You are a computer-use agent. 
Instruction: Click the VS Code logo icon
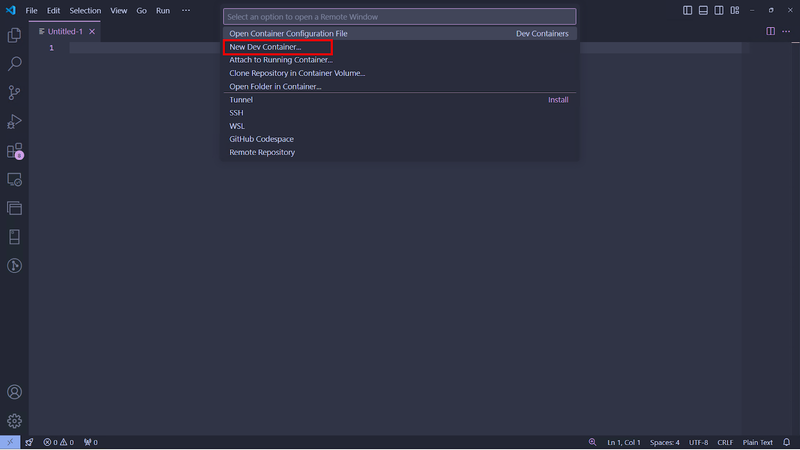tap(11, 10)
